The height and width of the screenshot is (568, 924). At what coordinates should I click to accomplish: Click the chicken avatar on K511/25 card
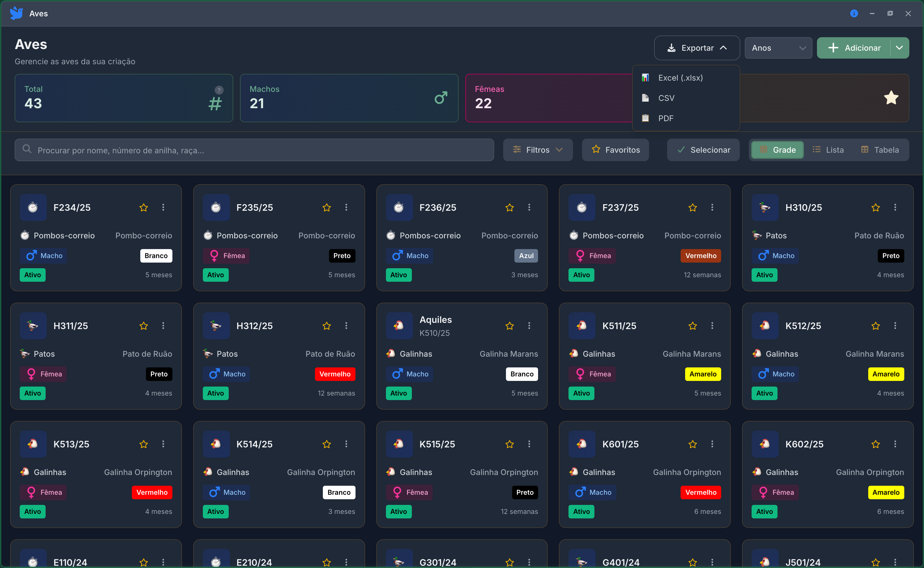[x=582, y=326]
